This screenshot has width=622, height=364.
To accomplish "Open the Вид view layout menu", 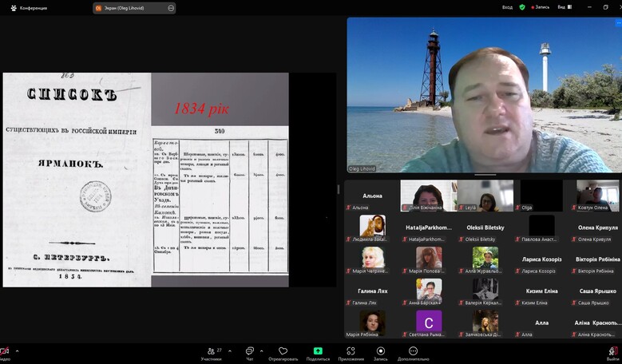I will point(565,7).
